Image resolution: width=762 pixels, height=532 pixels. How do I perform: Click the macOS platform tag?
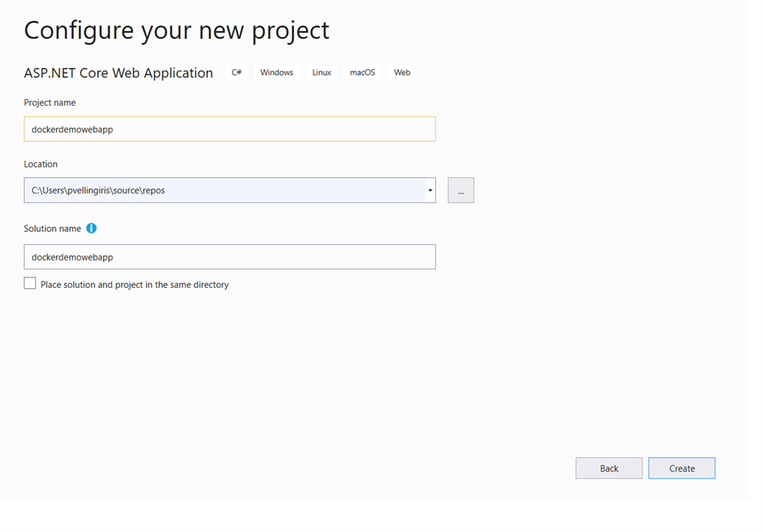tap(362, 72)
